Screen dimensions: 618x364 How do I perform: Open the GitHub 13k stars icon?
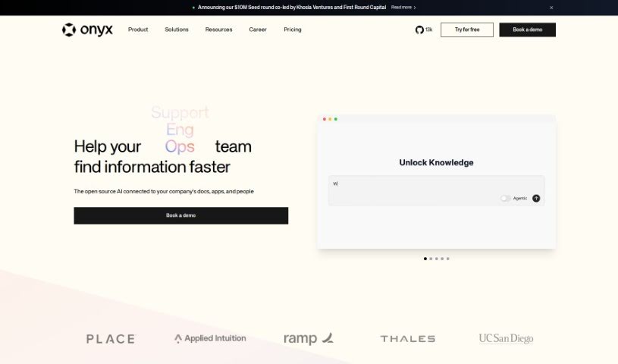pos(424,30)
